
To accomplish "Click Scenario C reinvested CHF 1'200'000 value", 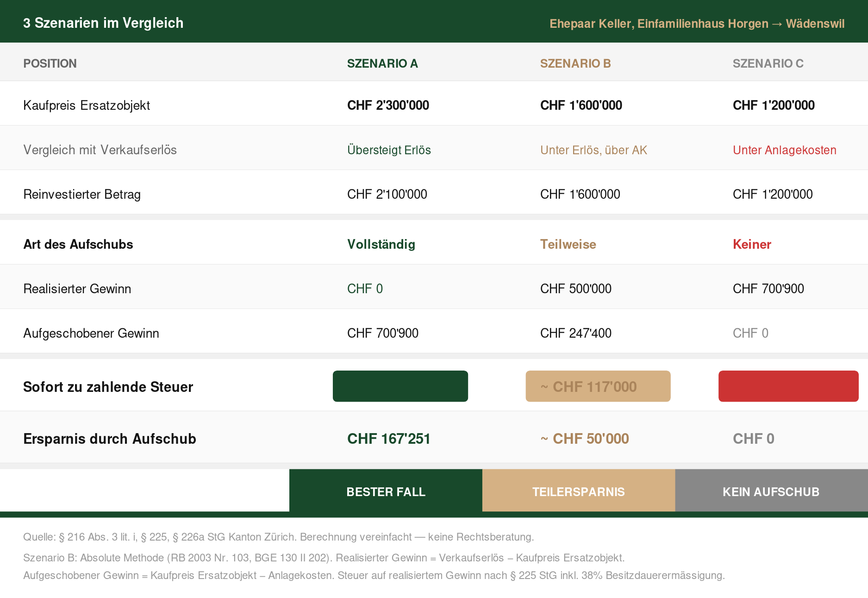I will coord(773,194).
